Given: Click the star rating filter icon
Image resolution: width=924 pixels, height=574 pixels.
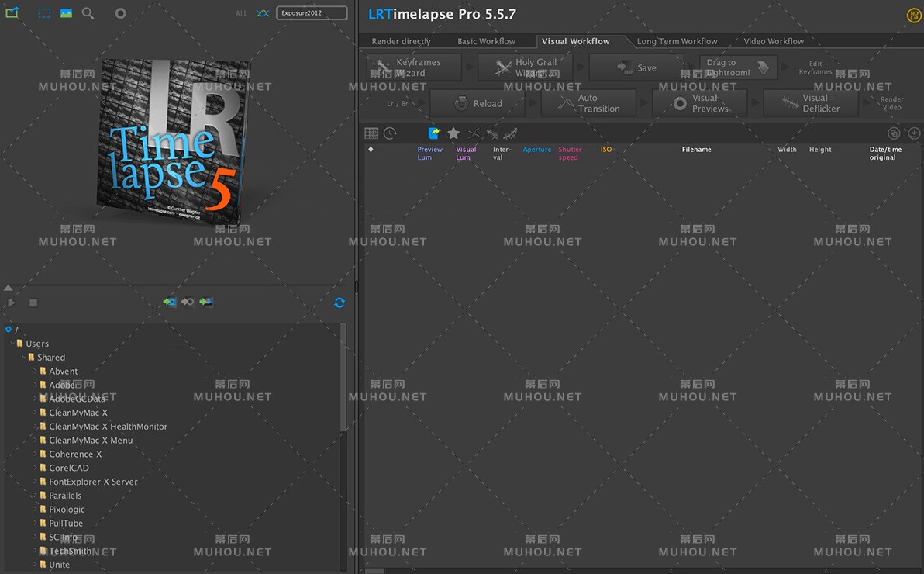Looking at the screenshot, I should (x=453, y=134).
